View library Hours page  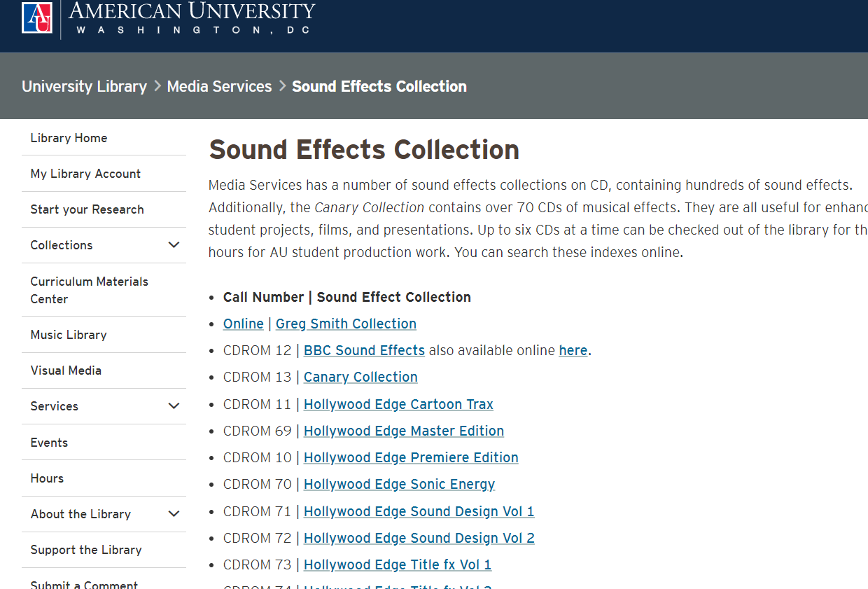coord(47,478)
